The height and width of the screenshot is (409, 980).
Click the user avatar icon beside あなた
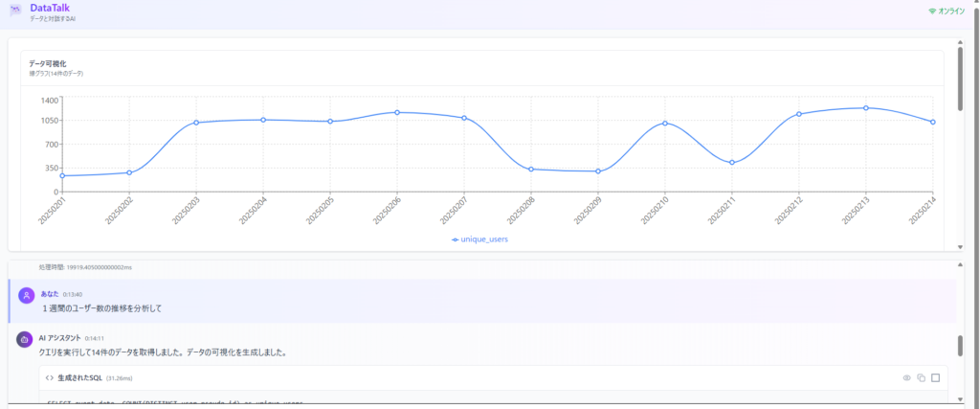pyautogui.click(x=26, y=298)
